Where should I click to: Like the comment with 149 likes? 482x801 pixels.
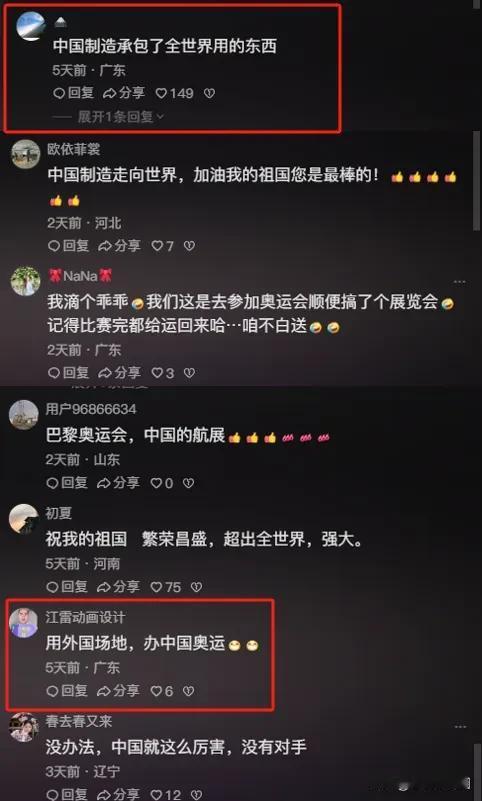coord(175,93)
